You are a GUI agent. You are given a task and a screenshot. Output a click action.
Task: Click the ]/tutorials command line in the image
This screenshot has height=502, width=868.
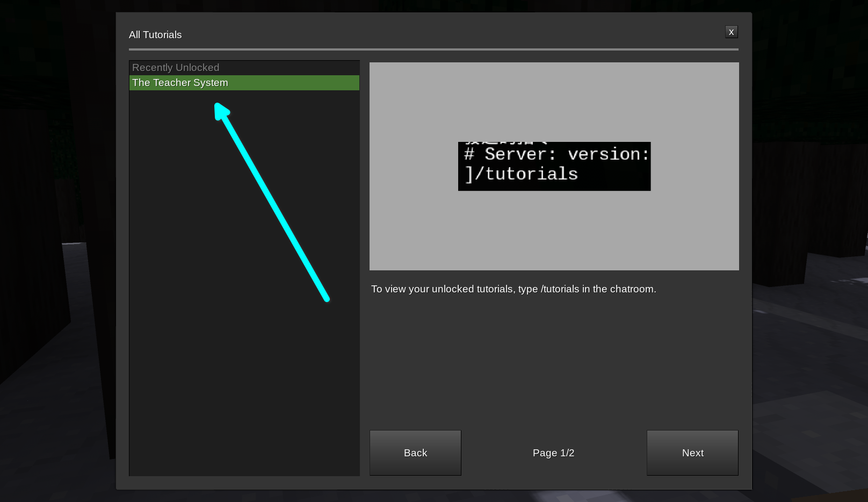coord(522,174)
